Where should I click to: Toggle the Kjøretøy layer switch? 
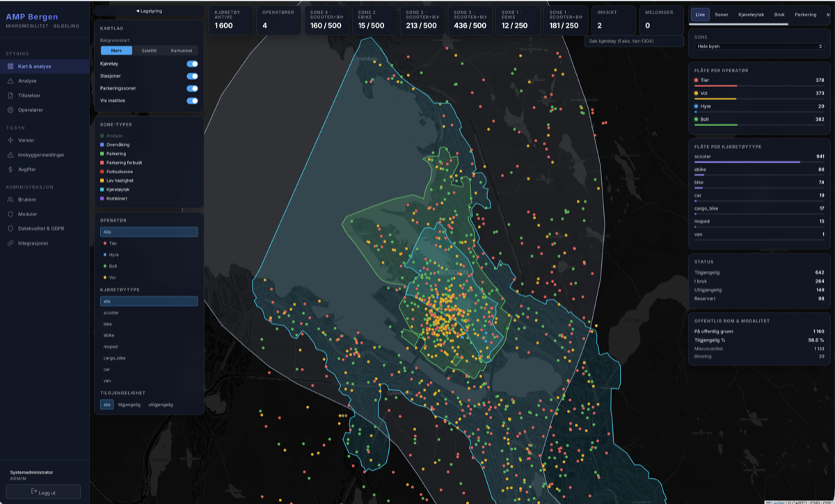click(192, 63)
